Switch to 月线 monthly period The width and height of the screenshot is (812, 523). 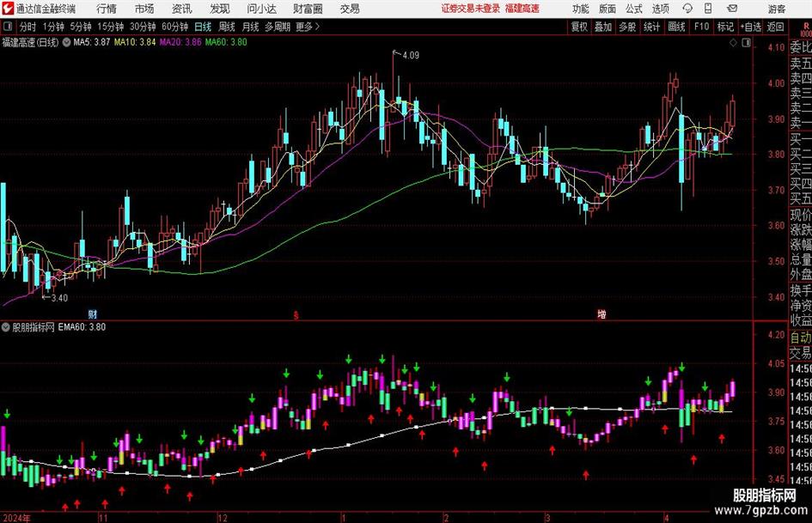pos(250,27)
